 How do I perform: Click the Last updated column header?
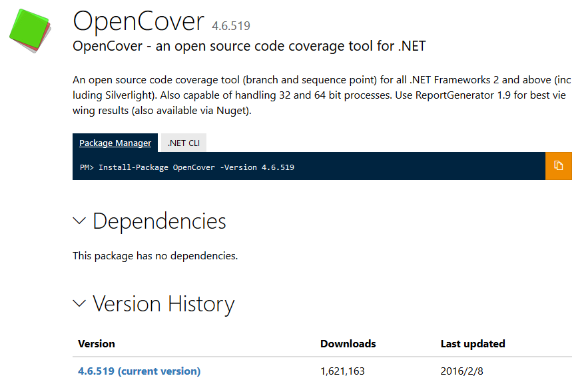(x=473, y=344)
